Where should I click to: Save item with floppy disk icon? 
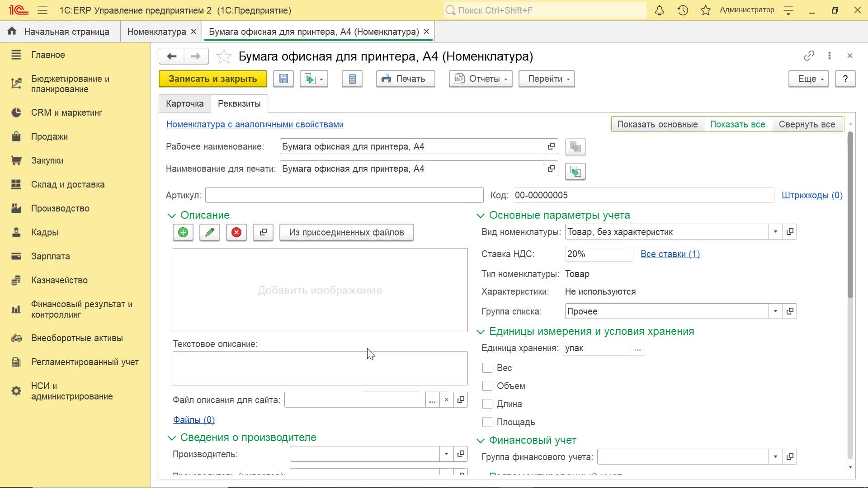[283, 79]
